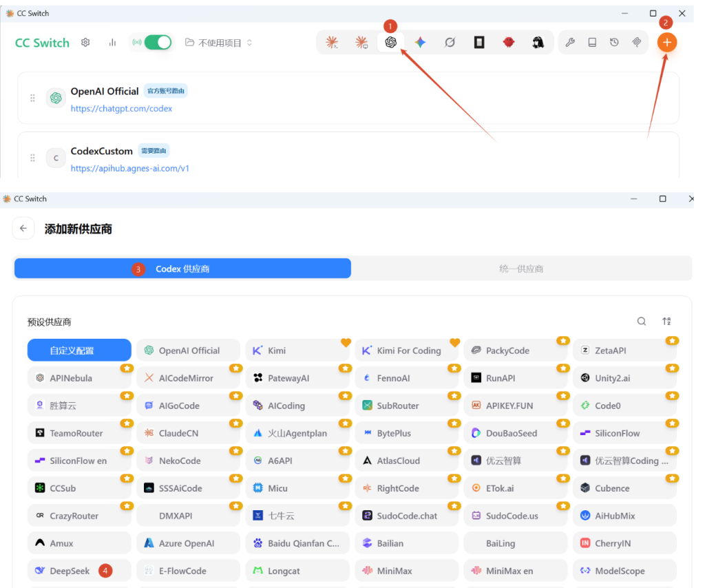Screen dimensions: 705x588
Task: Select the APINebula preset
Action: tap(79, 378)
